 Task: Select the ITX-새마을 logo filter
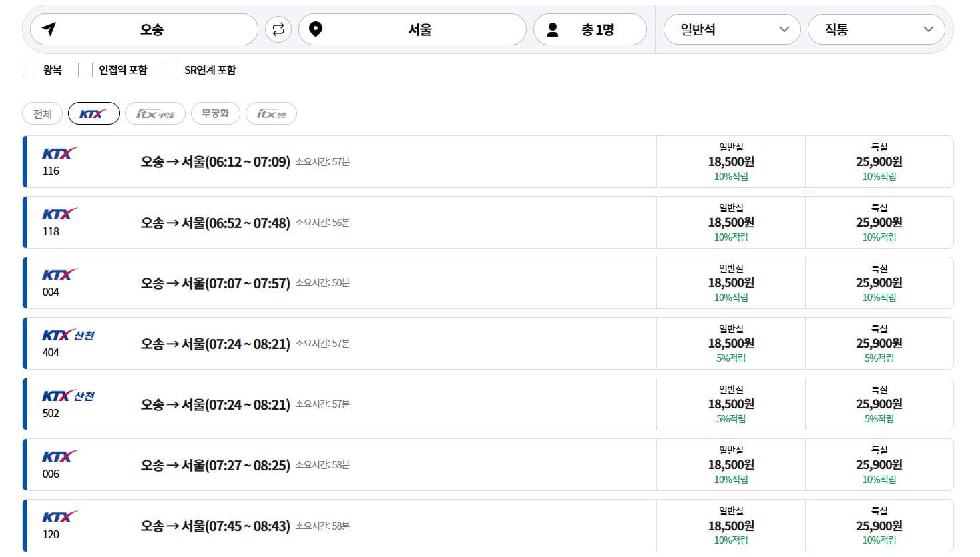coord(155,113)
